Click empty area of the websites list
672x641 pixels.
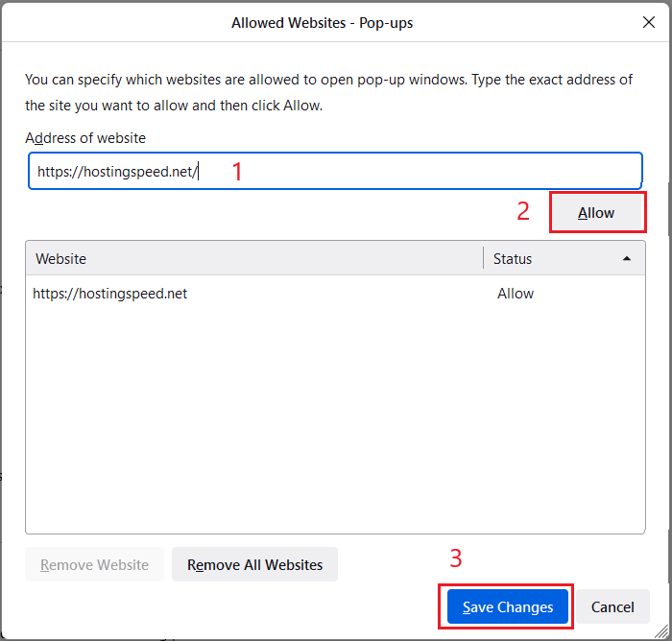coord(334,422)
